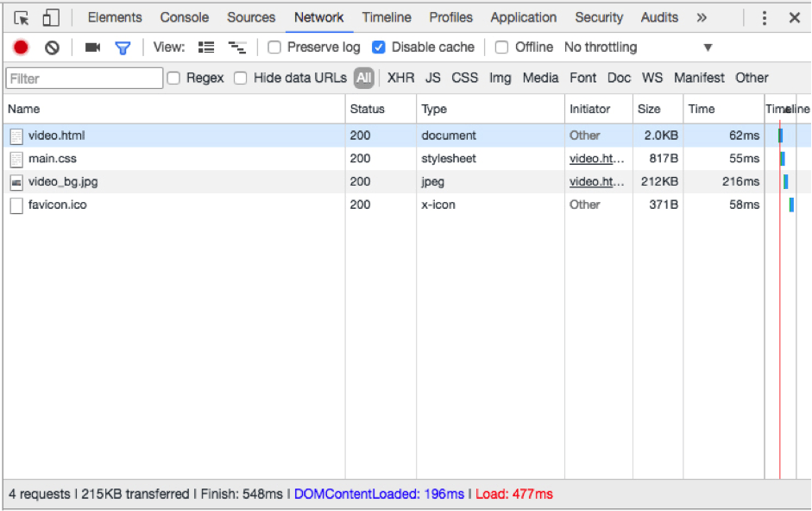Viewport: 812px width, 511px height.
Task: Switch to large request rows view
Action: tap(206, 47)
